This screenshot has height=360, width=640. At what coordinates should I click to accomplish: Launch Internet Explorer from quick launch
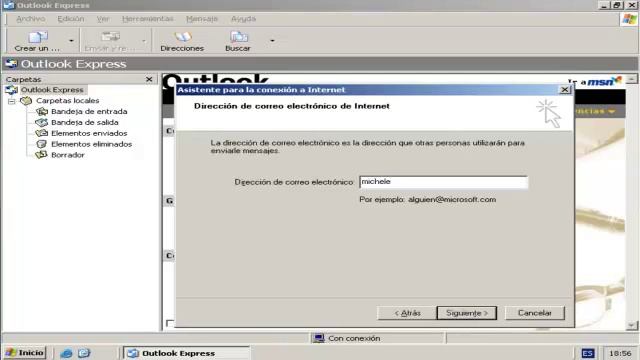pos(66,353)
